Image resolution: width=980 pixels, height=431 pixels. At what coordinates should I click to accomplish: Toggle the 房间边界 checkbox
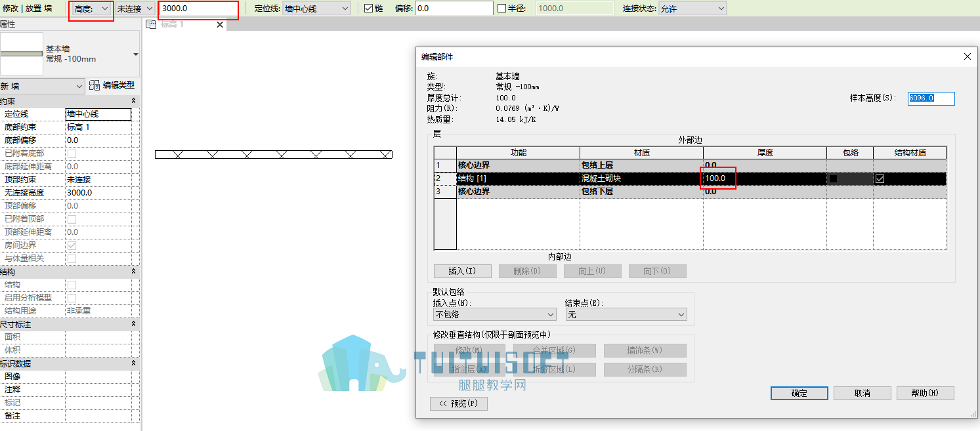(x=72, y=245)
